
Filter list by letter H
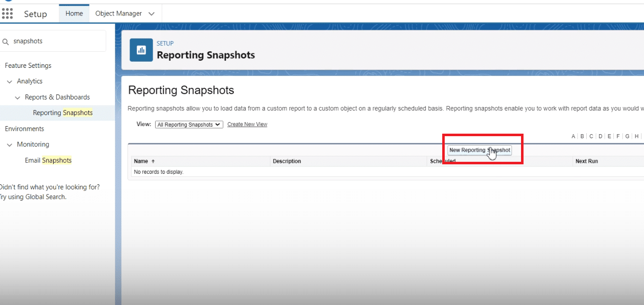tap(636, 136)
